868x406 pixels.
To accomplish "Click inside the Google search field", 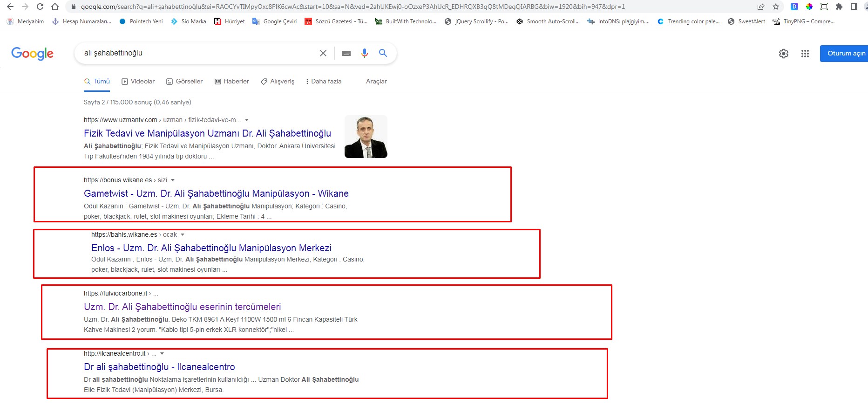I will (x=196, y=53).
